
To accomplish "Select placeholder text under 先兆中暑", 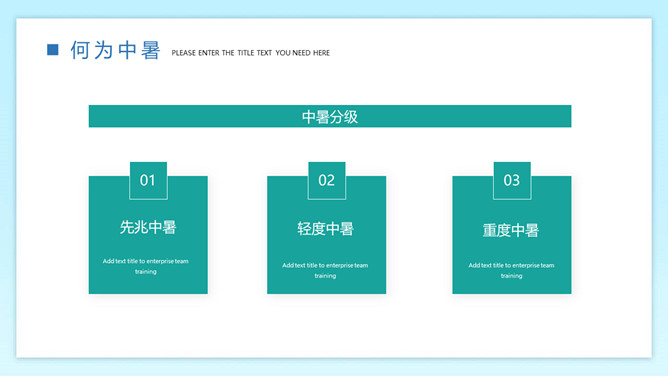I will 146,266.
